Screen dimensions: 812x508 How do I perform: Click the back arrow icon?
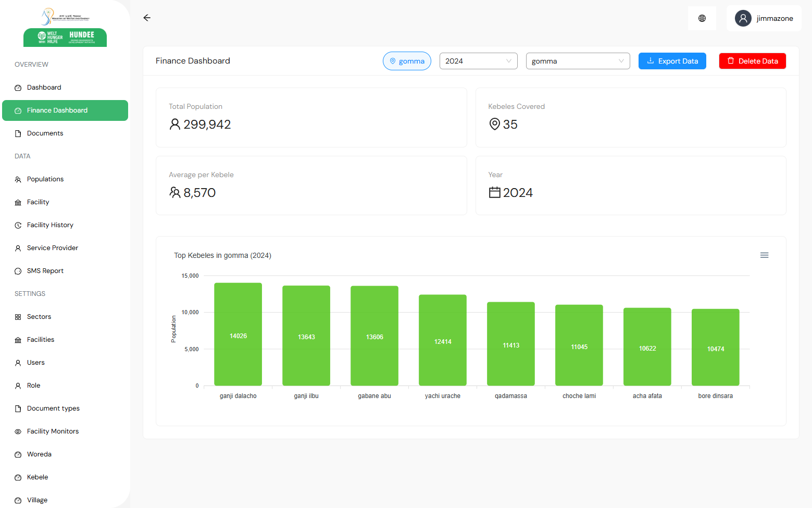click(x=147, y=18)
